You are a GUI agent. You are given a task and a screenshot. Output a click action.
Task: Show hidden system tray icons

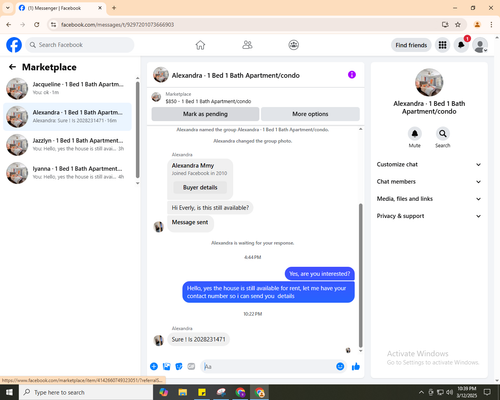[421, 392]
